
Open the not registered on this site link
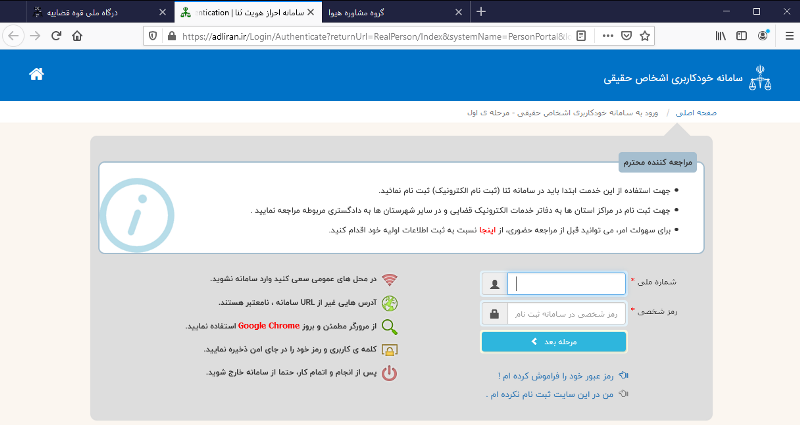click(x=549, y=394)
